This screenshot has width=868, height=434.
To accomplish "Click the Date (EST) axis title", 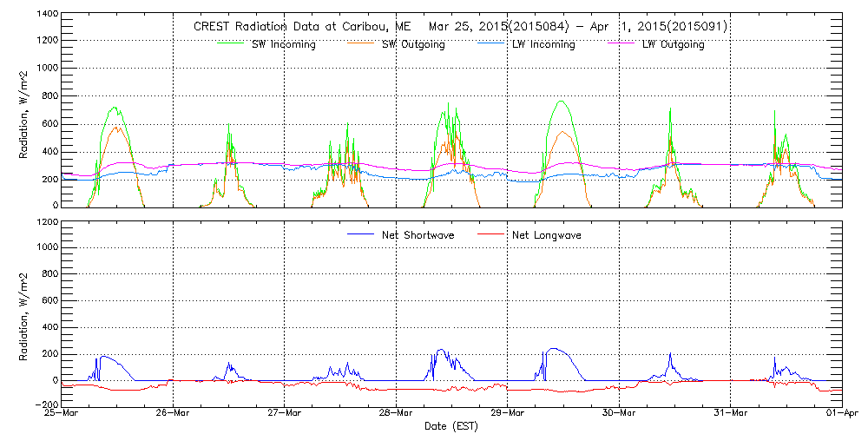I will 451,426.
